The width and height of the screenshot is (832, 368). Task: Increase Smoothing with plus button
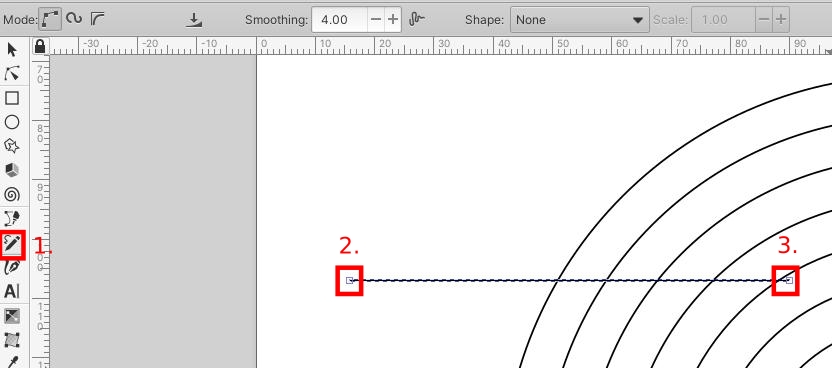click(393, 20)
